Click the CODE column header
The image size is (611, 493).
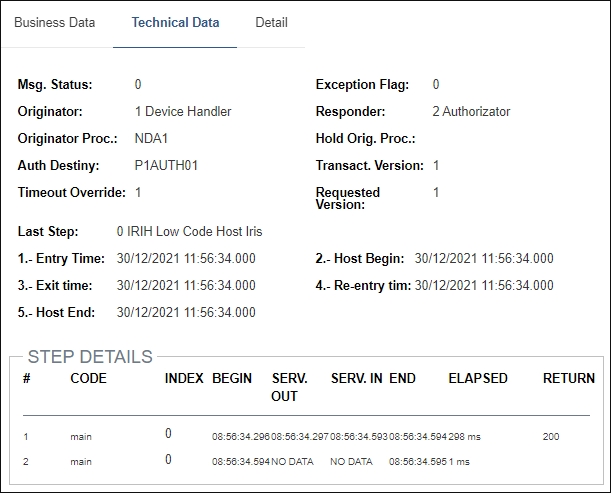pos(88,378)
